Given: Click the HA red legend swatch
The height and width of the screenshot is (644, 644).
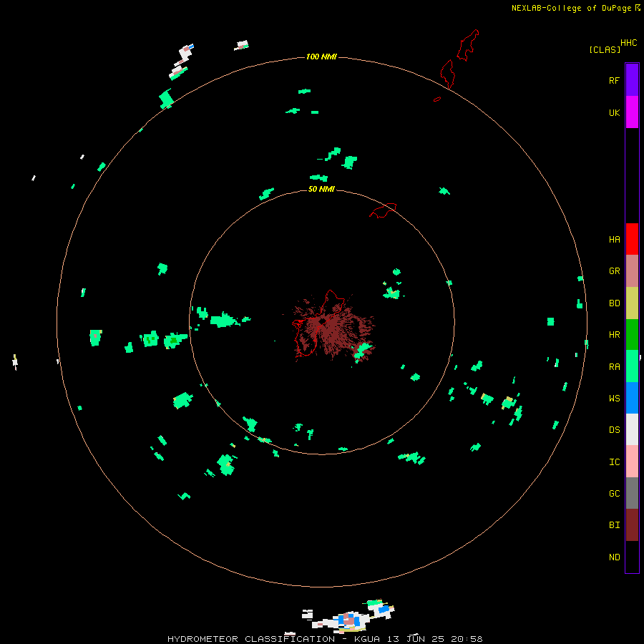Looking at the screenshot, I should (632, 239).
